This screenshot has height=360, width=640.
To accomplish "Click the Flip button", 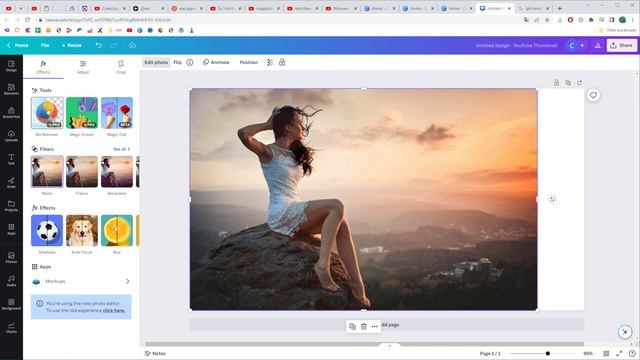I will 178,62.
